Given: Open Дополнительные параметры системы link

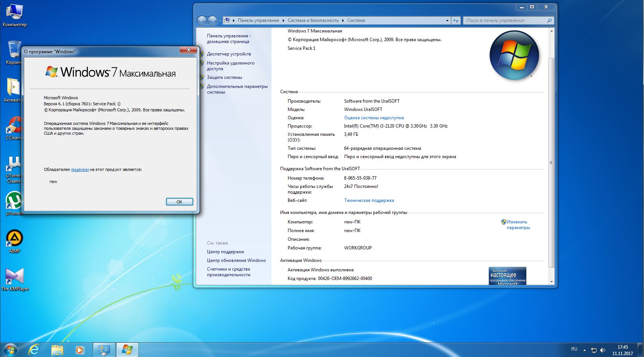Looking at the screenshot, I should pyautogui.click(x=237, y=89).
